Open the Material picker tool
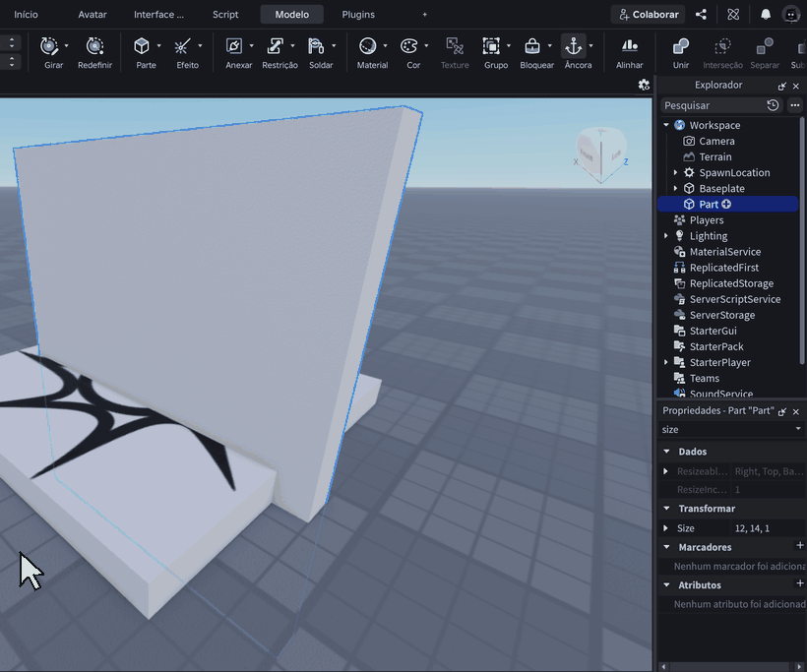The width and height of the screenshot is (807, 672). click(367, 47)
